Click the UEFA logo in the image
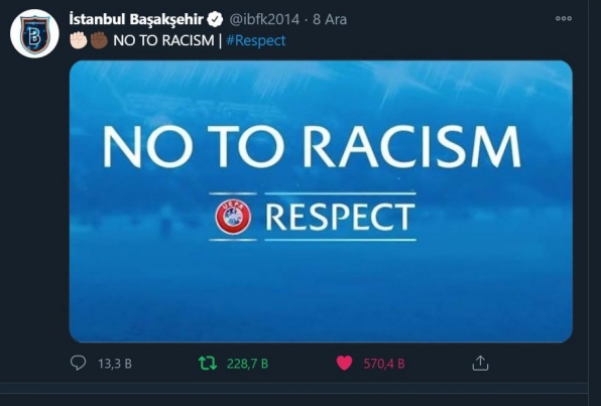601x406 pixels. [x=233, y=217]
